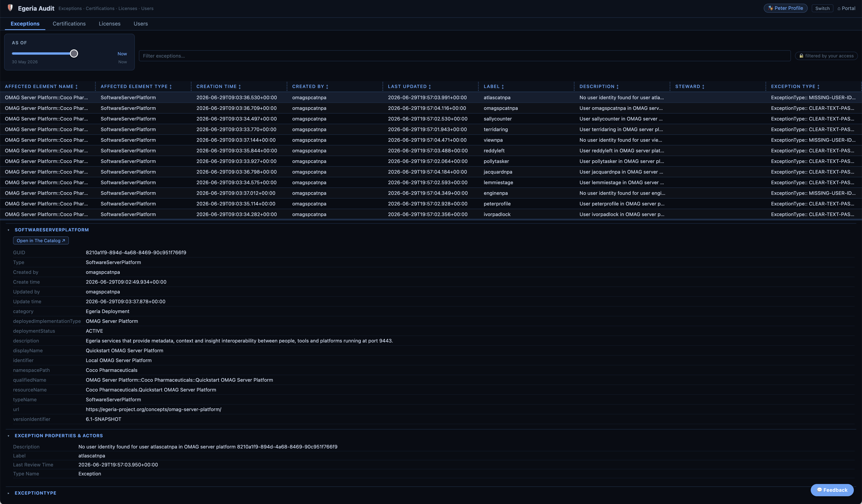Screen dimensions: 862x504
Task: Adjust the As Of time slider handle
Action: [x=74, y=53]
